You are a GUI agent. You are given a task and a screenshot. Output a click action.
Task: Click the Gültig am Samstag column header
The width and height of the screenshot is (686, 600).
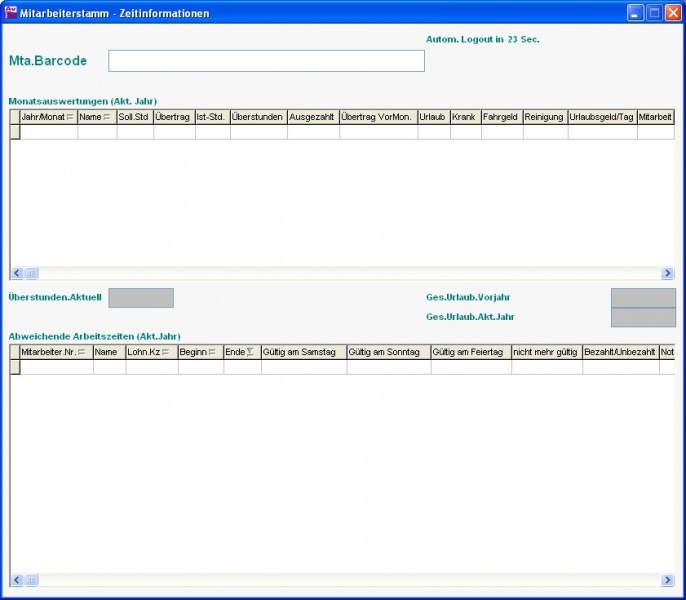coord(303,352)
